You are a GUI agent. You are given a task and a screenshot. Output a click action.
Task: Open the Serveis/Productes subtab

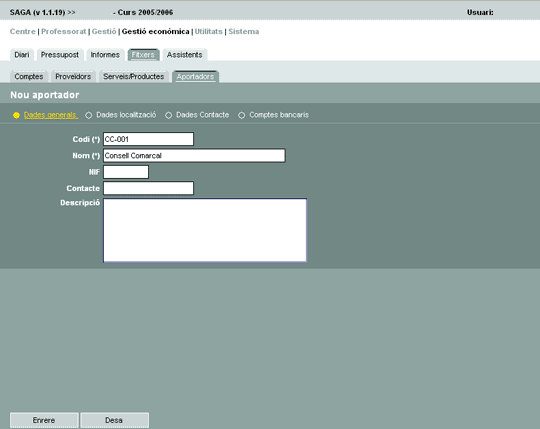coord(134,76)
